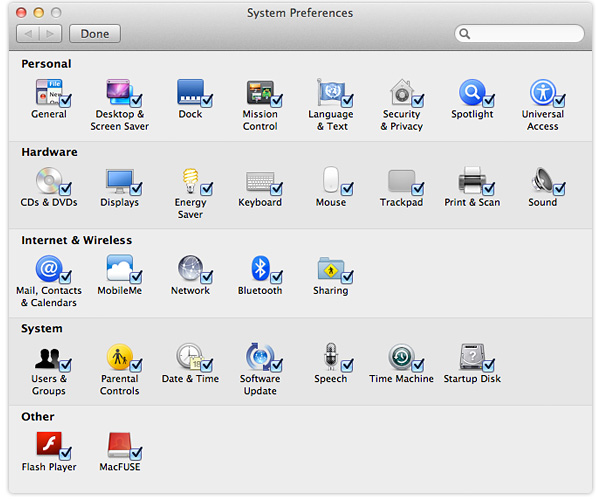Screen dimensions: 596x500
Task: Go back with the left arrow button
Action: click(28, 34)
